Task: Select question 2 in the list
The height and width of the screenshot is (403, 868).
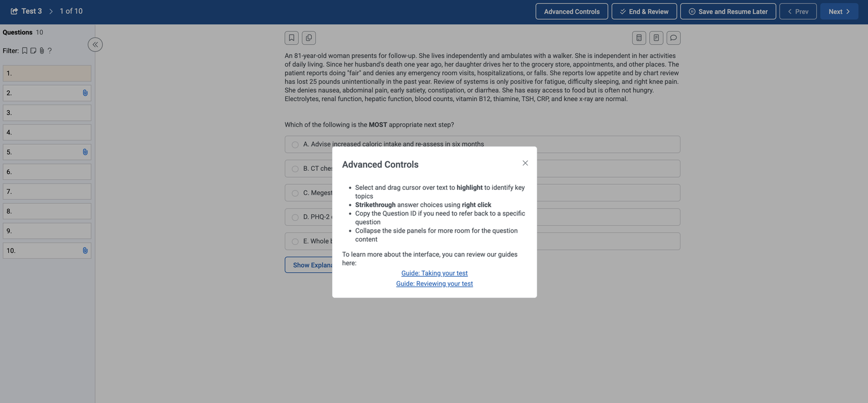Action: pos(47,93)
